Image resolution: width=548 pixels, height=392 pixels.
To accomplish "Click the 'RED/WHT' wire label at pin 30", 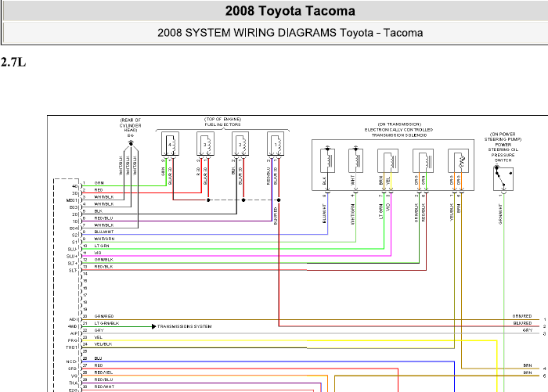I will 104,387.
